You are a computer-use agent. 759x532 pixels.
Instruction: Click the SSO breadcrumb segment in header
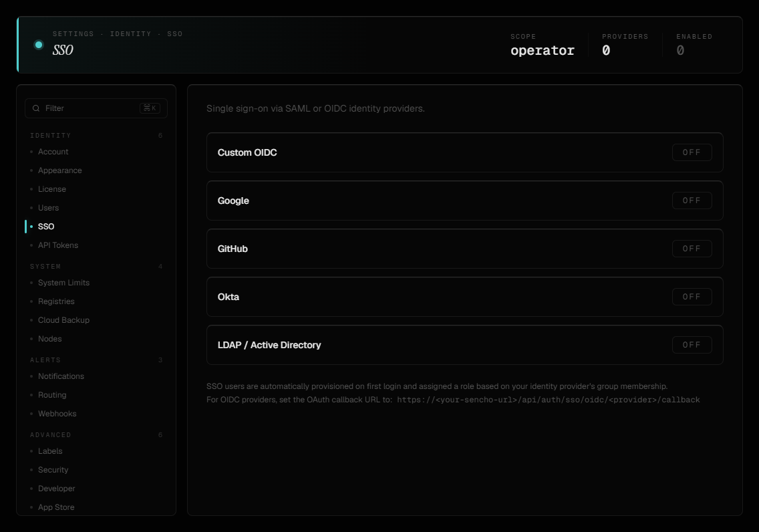click(175, 34)
